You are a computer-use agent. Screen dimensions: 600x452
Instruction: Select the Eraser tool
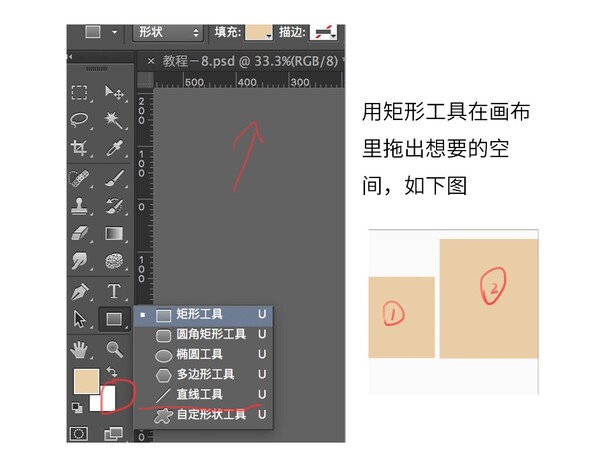coord(80,233)
